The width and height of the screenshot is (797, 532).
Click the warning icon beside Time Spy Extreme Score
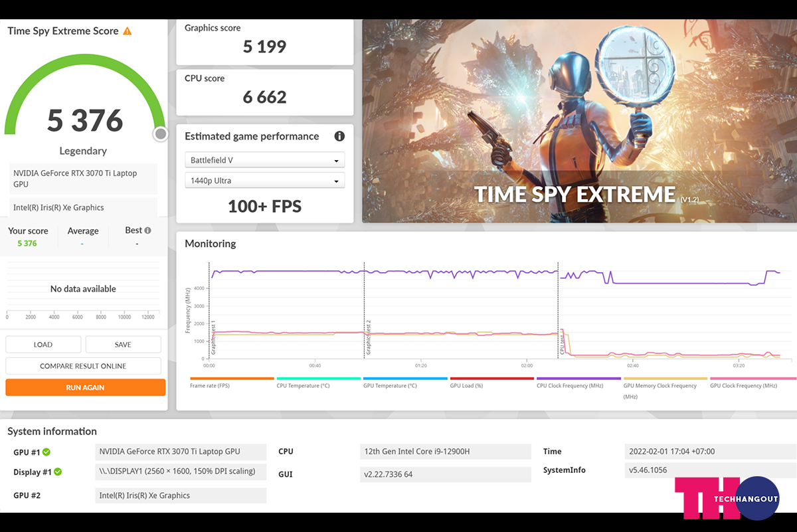[x=127, y=31]
